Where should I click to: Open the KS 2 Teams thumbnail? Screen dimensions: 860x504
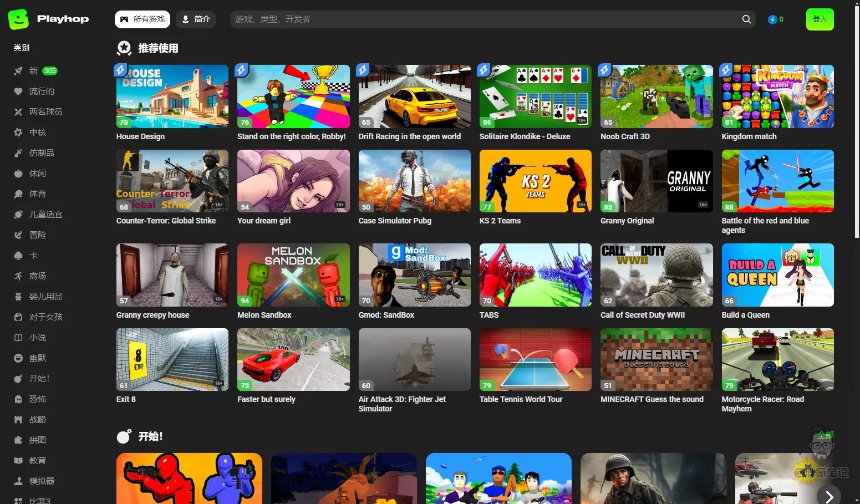(536, 181)
